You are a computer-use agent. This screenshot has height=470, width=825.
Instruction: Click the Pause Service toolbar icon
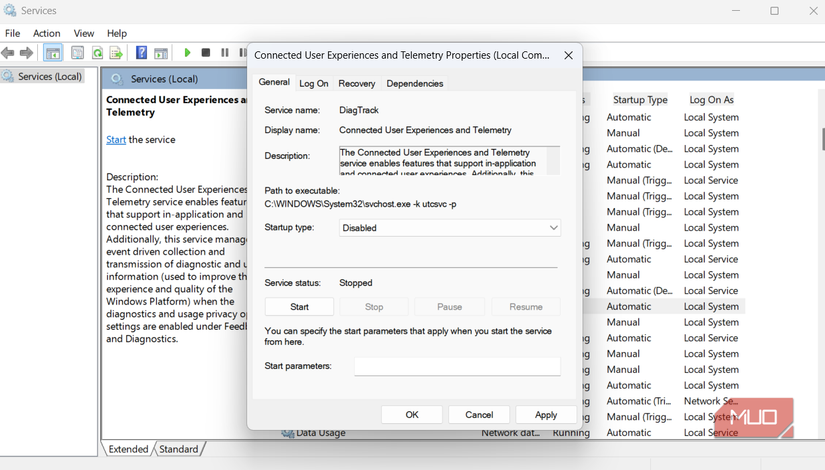coord(225,53)
